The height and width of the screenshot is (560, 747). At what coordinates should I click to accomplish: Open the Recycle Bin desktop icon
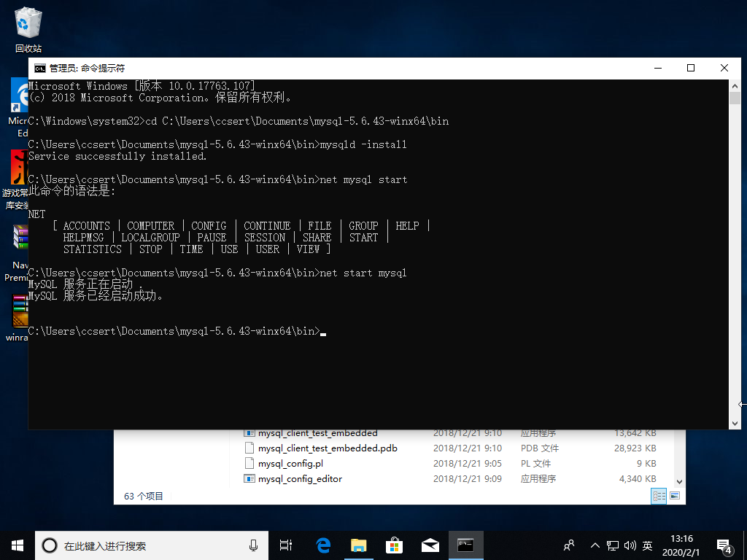tap(28, 29)
